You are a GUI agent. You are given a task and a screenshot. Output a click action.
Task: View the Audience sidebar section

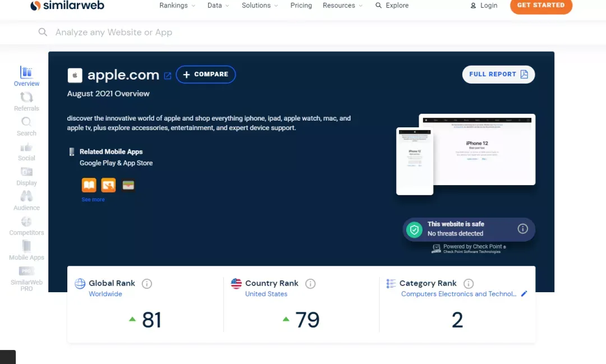(26, 201)
